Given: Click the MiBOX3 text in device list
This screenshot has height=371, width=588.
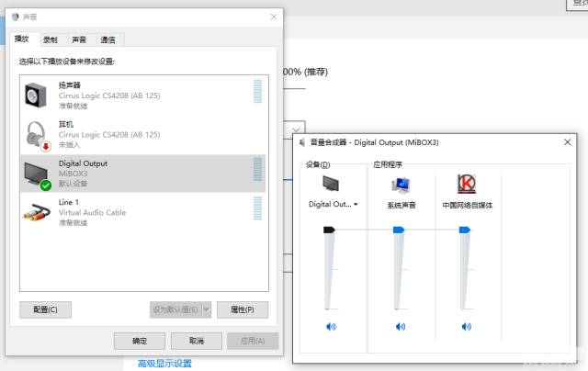Looking at the screenshot, I should (x=73, y=174).
